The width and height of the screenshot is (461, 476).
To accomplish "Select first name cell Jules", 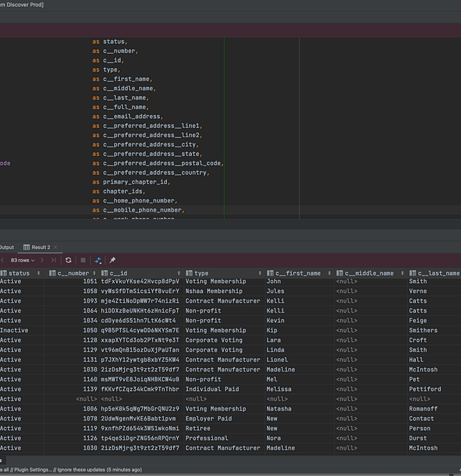I will (x=275, y=291).
